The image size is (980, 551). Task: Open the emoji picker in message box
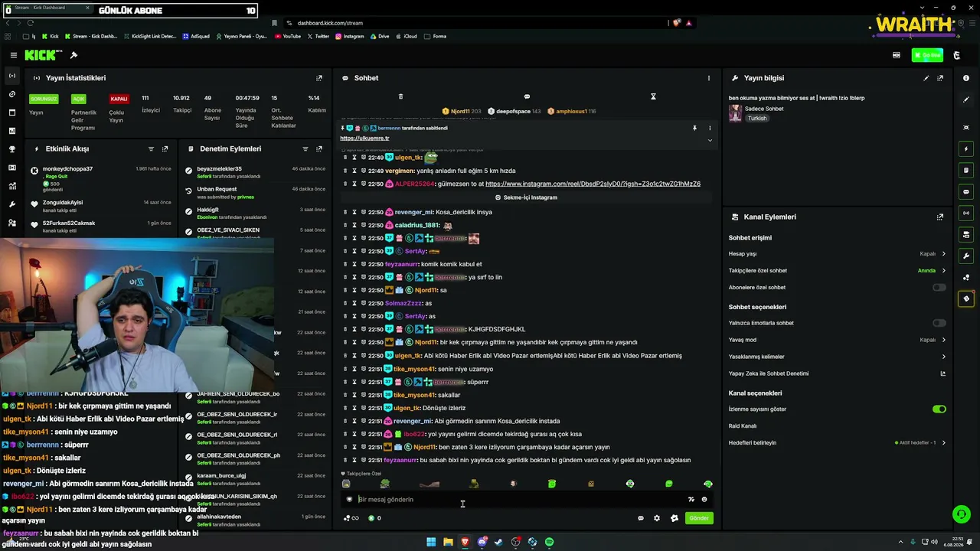tap(704, 500)
